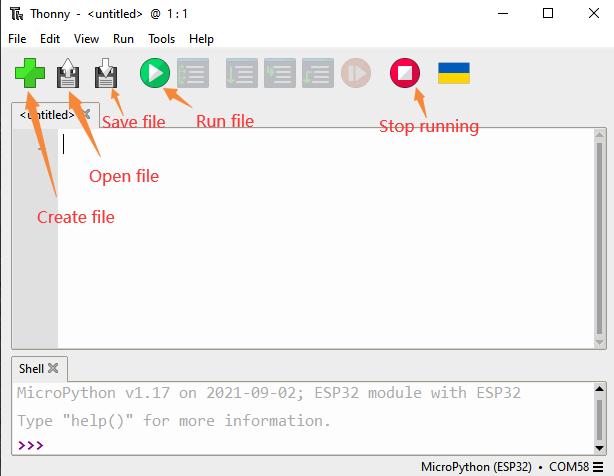Screen dimensions: 614x476
Task: Click the Ukraine flag icon
Action: [454, 73]
